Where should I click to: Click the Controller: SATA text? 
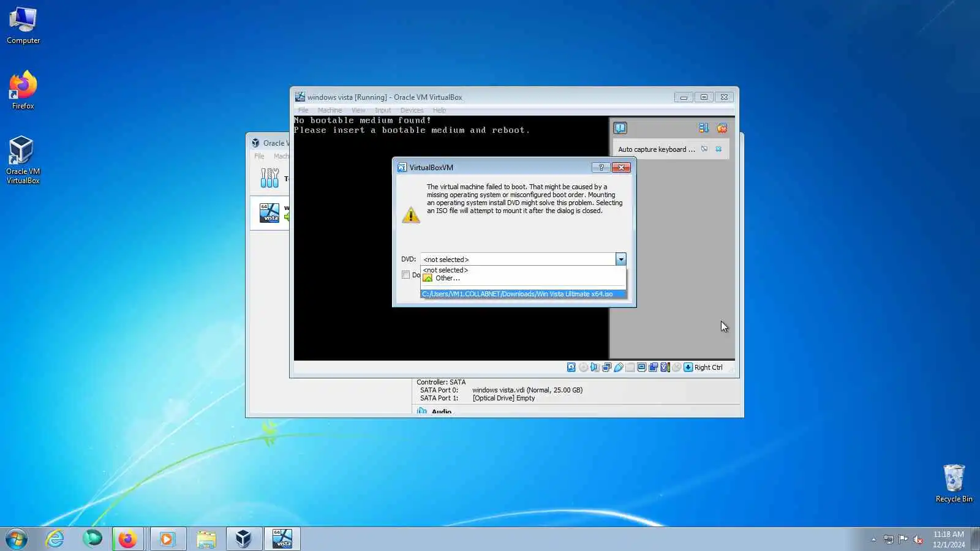pyautogui.click(x=441, y=382)
